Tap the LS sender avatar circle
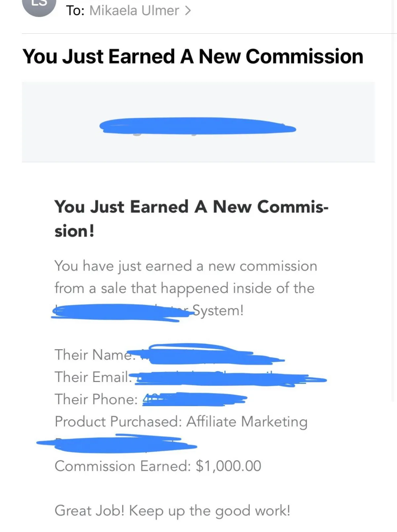Screen dimensions: 397x532 click(39, 6)
